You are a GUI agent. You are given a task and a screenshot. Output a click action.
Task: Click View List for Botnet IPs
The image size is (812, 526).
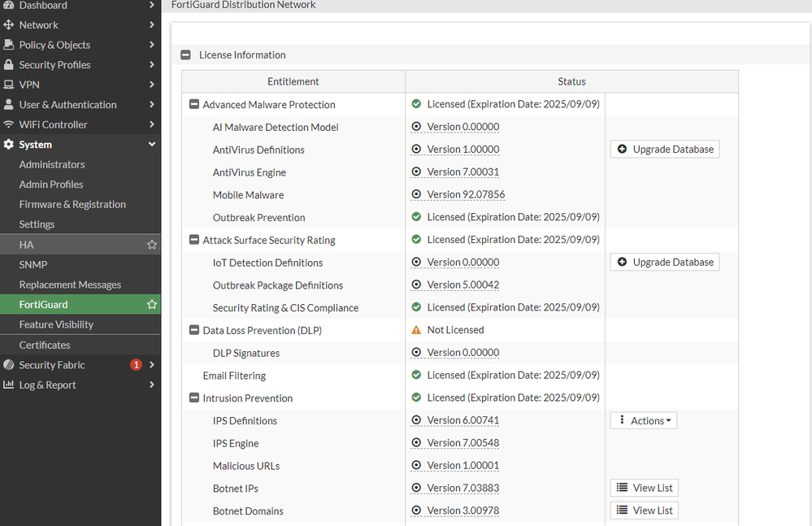click(x=645, y=488)
